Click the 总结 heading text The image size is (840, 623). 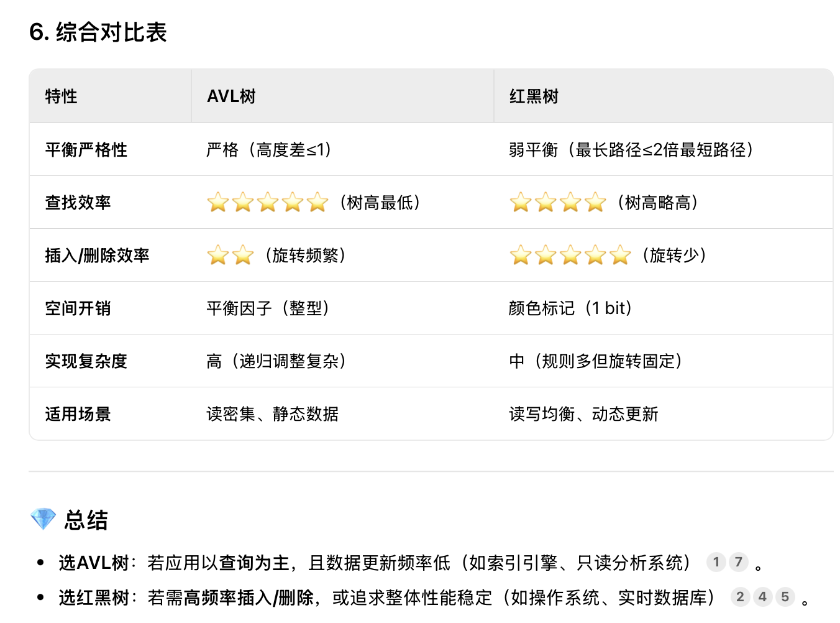click(x=86, y=520)
